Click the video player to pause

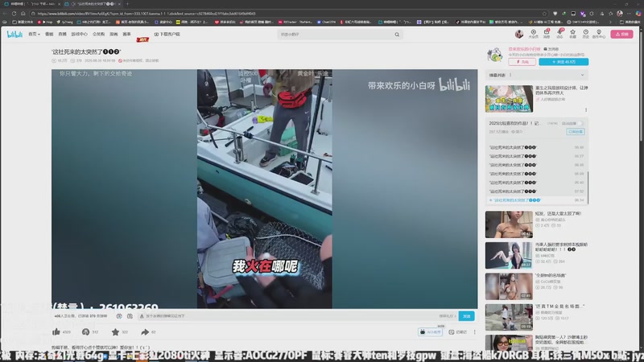click(x=264, y=189)
